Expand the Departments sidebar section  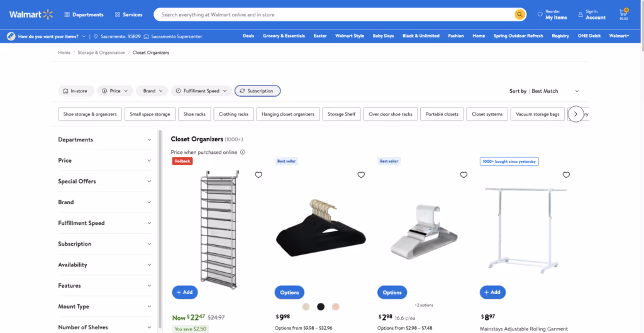click(x=105, y=139)
